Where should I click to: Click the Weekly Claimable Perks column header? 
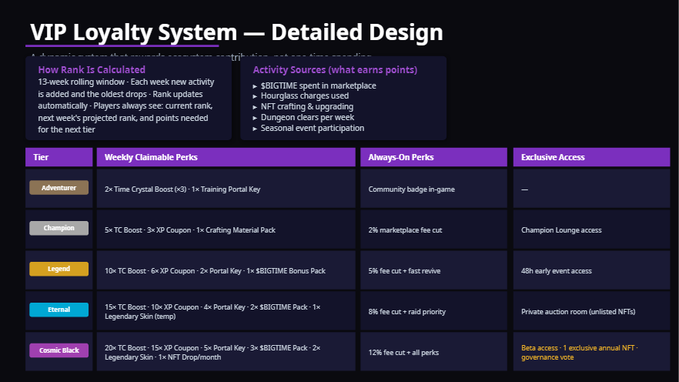point(226,157)
